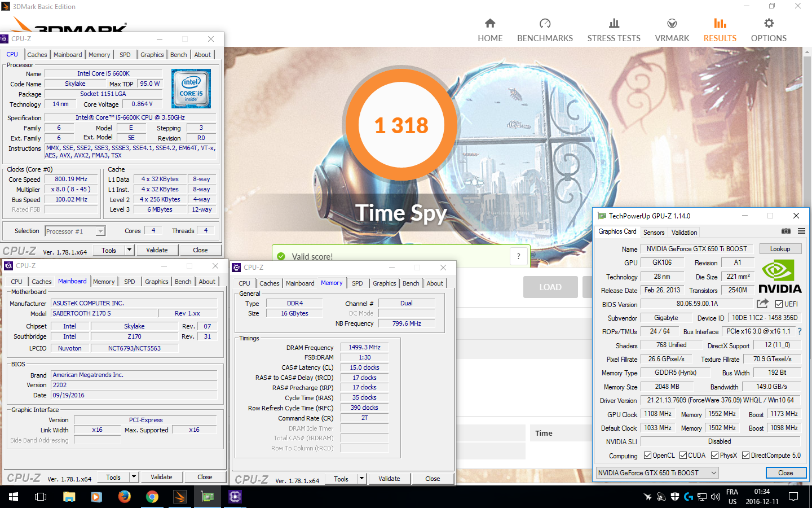Image resolution: width=812 pixels, height=508 pixels.
Task: Click the GPU name field GTX 650 Ti BOOST
Action: tap(696, 249)
